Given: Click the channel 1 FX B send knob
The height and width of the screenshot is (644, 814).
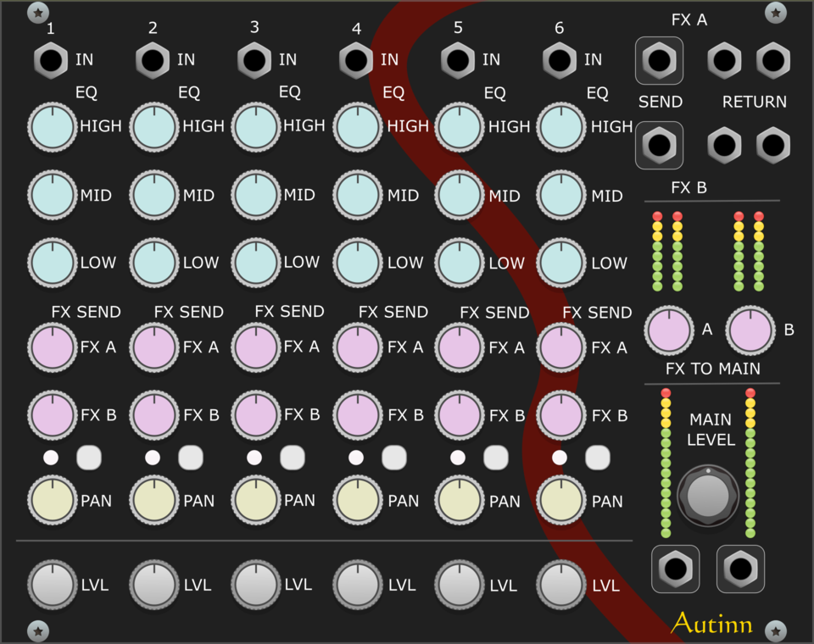Looking at the screenshot, I should coord(53,415).
